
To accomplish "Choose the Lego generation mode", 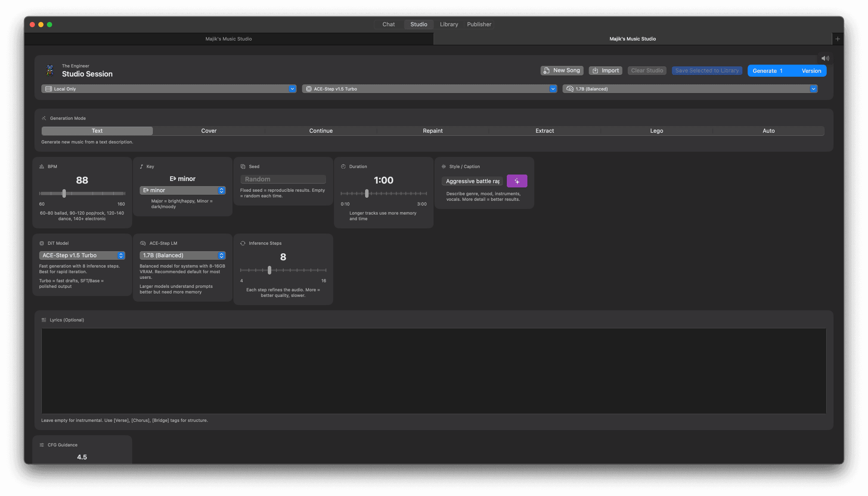I will (x=657, y=131).
